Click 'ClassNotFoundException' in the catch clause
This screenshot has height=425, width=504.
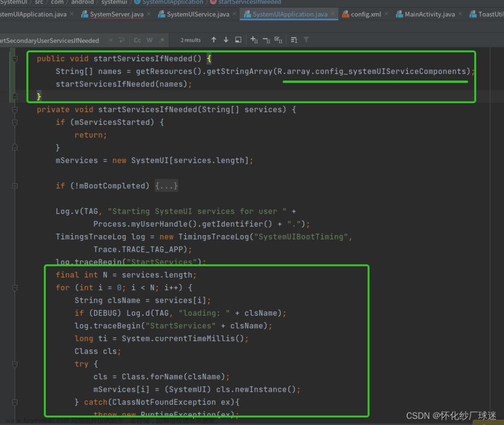pos(164,402)
